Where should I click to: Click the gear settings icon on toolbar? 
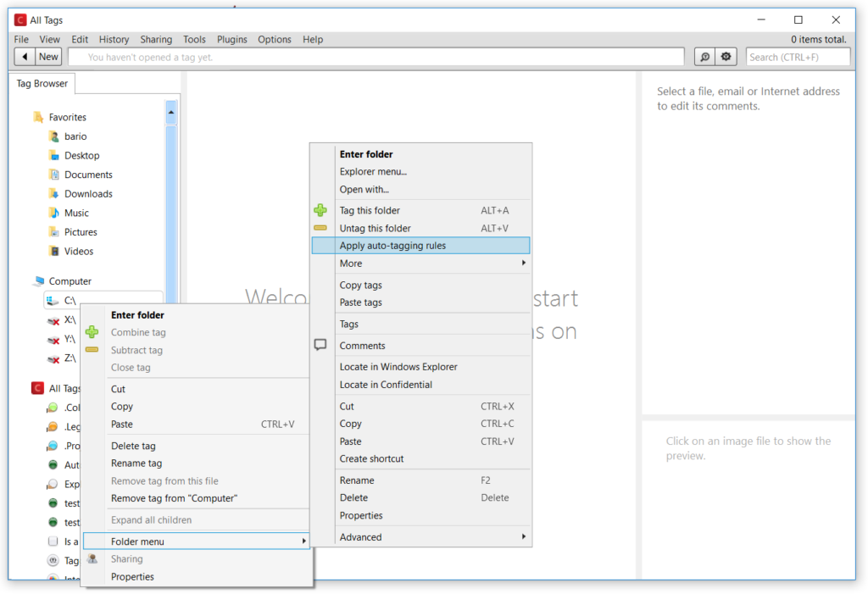(726, 56)
